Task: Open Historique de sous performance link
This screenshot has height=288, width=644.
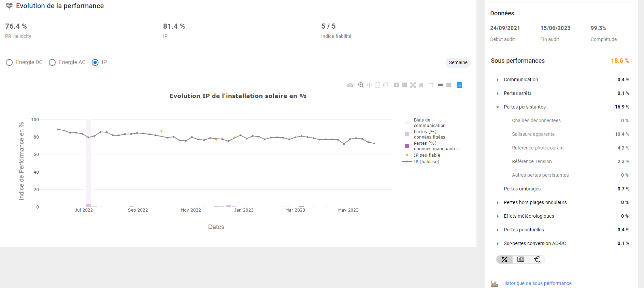Action: click(x=536, y=283)
